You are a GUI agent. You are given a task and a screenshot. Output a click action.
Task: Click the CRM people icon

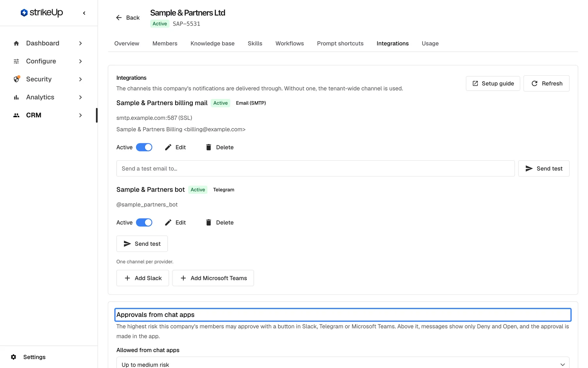16,115
